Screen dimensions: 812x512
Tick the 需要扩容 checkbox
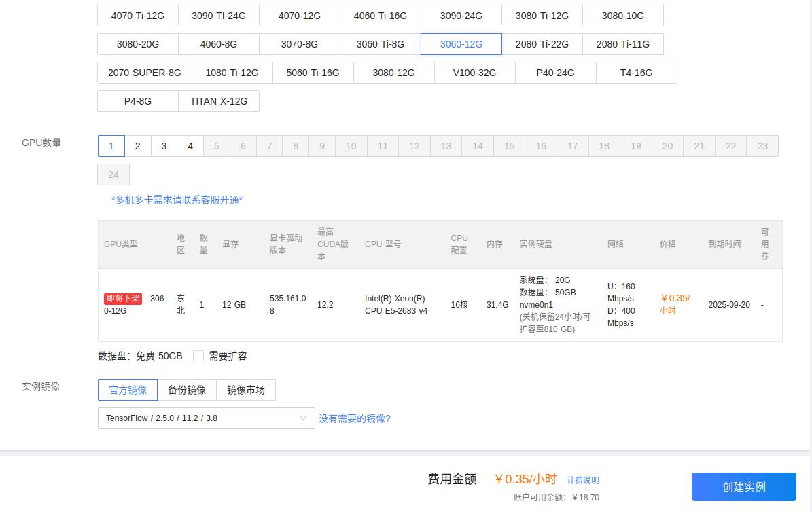(x=198, y=356)
